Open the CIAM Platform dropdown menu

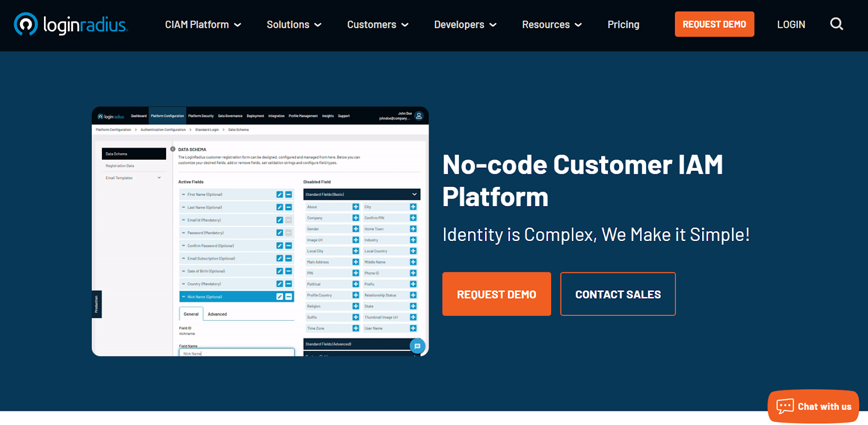pyautogui.click(x=203, y=24)
